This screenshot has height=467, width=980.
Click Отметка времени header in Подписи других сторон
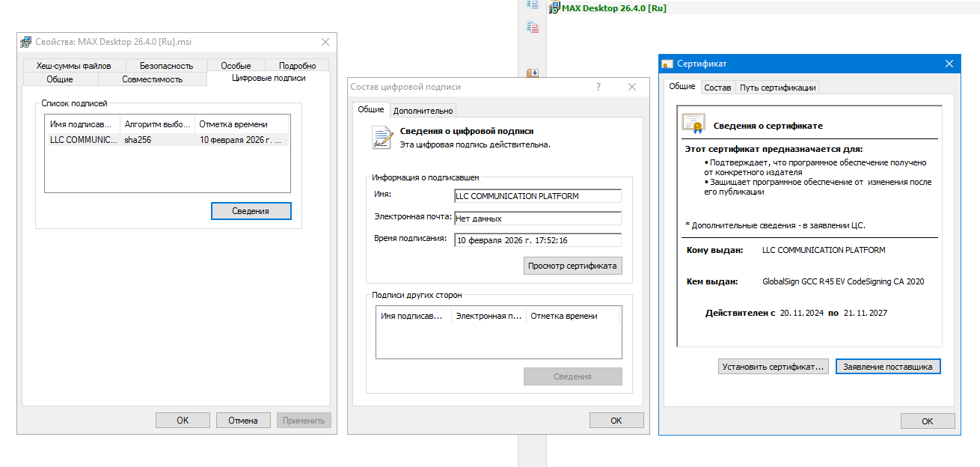[x=573, y=316]
